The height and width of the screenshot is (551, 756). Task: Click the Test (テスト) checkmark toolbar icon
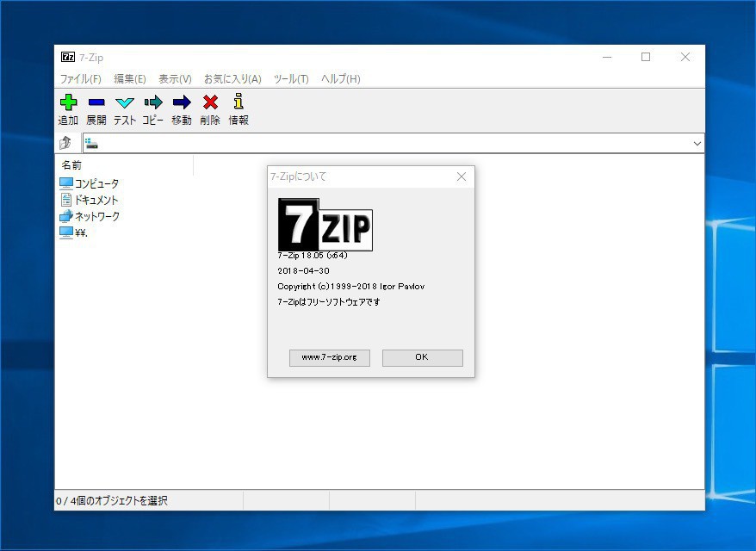click(x=125, y=102)
